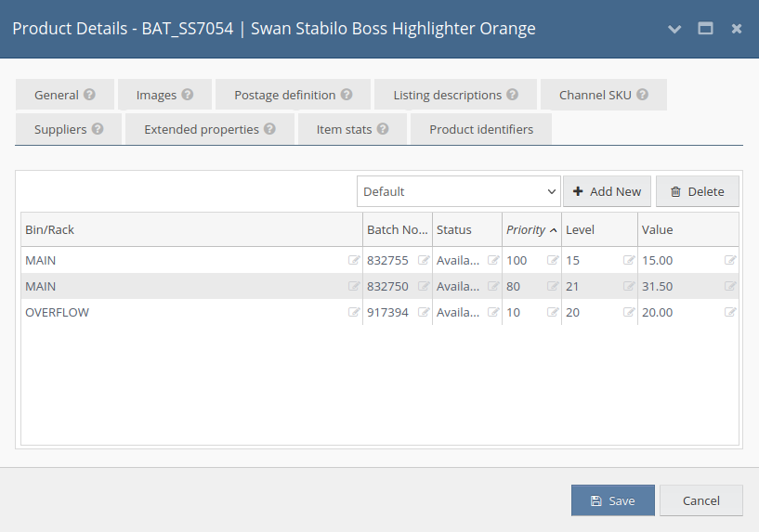Edit batch number 832755 pencil icon
The width and height of the screenshot is (759, 532).
pyautogui.click(x=424, y=260)
